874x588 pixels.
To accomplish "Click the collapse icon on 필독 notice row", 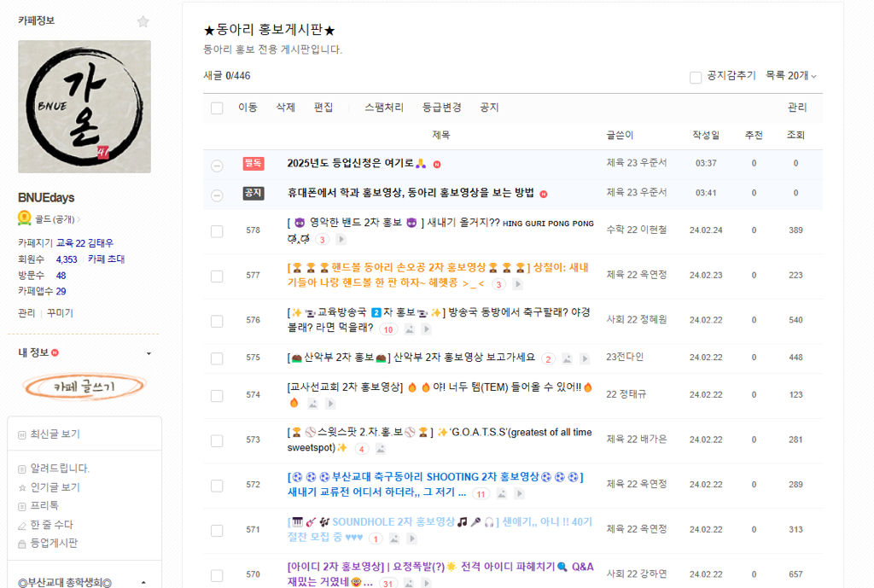I will [217, 166].
